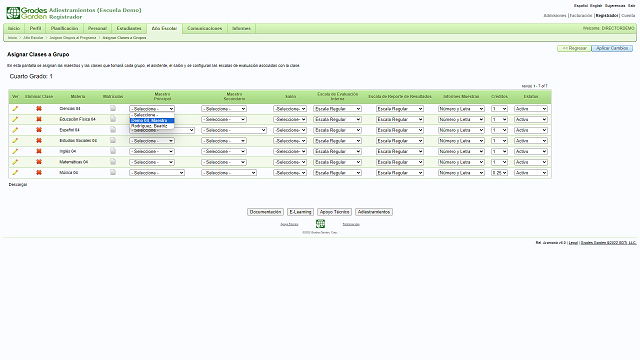Open the Perfil tab

(x=35, y=29)
